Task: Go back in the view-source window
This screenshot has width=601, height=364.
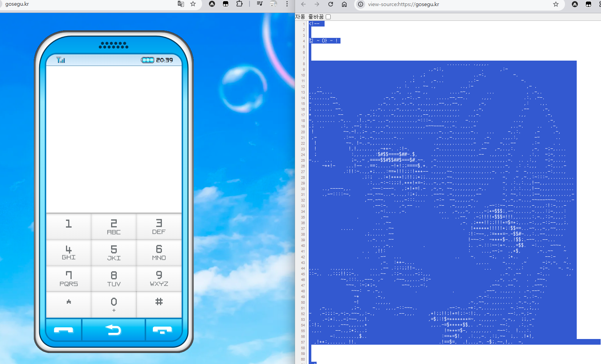Action: coord(303,4)
